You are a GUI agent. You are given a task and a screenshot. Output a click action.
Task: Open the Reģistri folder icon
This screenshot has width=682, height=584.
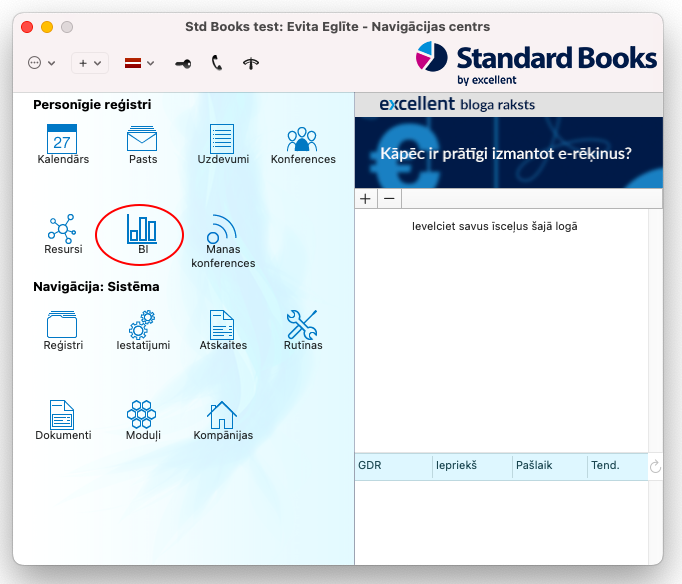coord(63,324)
